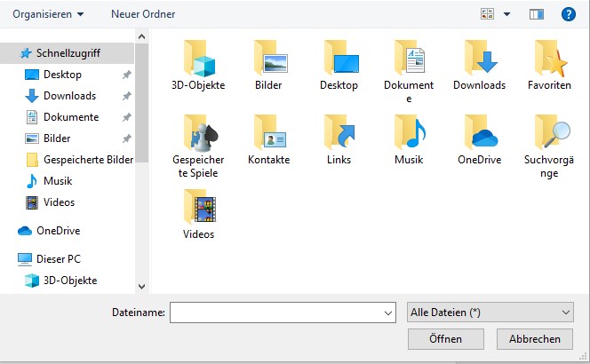
Task: Open Musik in the sidebar
Action: coord(58,181)
